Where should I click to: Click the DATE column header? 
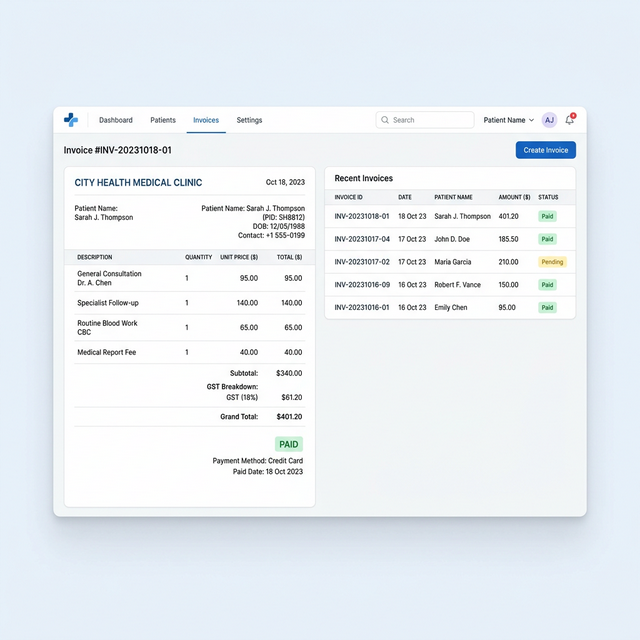tap(405, 197)
